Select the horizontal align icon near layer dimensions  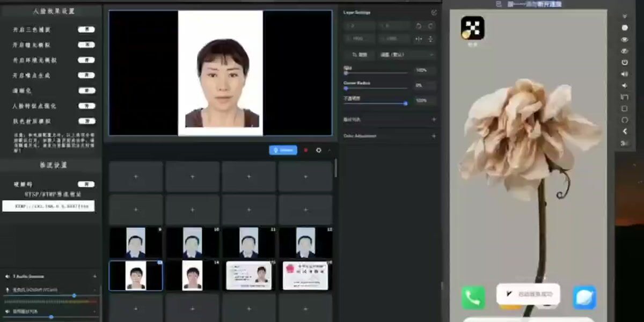pyautogui.click(x=420, y=39)
